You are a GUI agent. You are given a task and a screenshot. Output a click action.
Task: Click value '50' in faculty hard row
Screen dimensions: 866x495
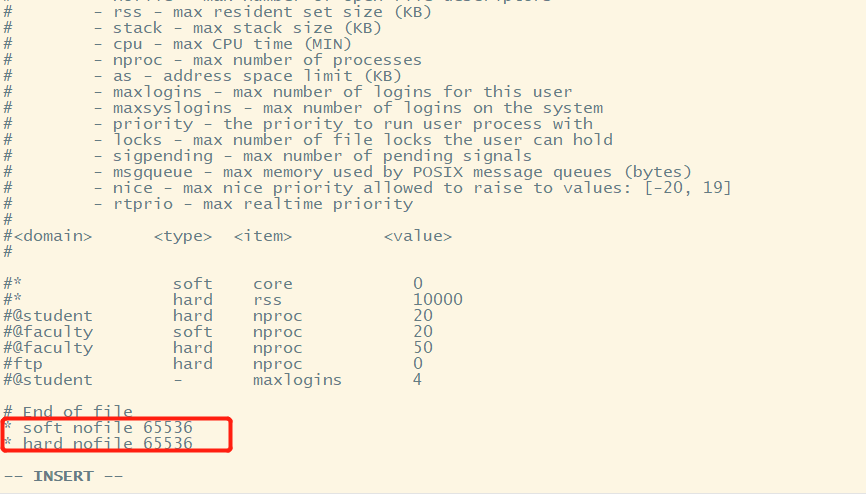pyautogui.click(x=423, y=348)
